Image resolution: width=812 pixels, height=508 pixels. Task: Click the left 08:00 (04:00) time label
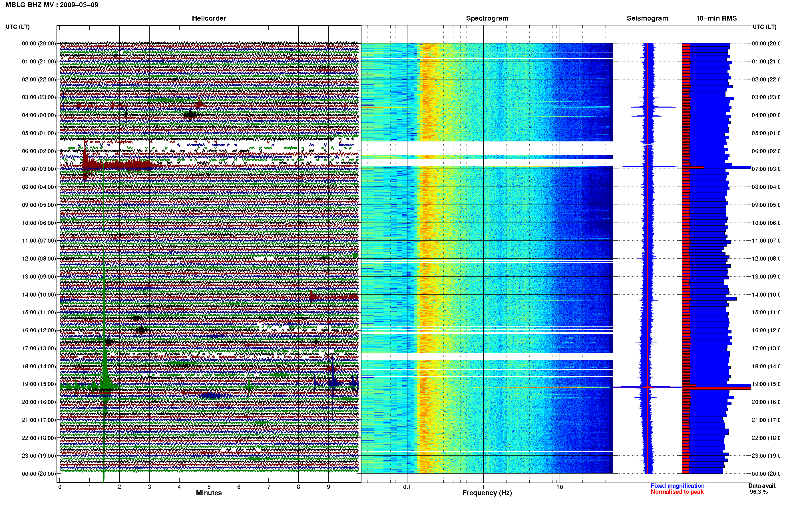(39, 187)
